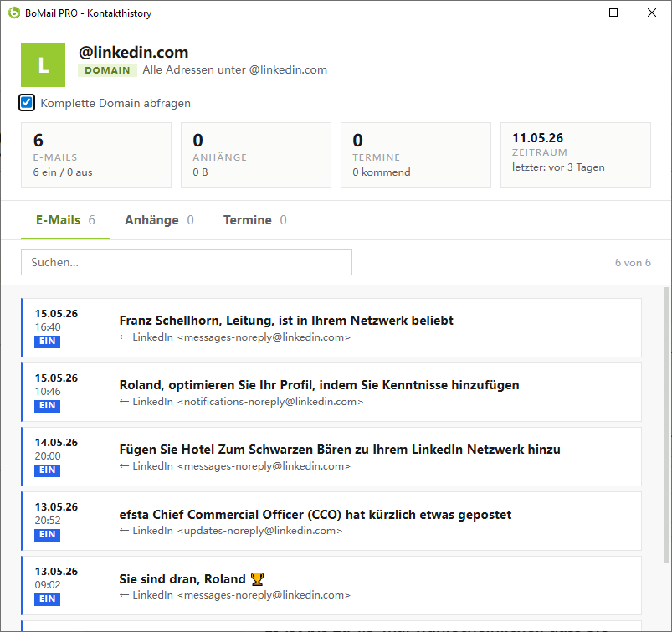
Task: Click the ANHÄNGE statistics card
Action: [x=256, y=155]
